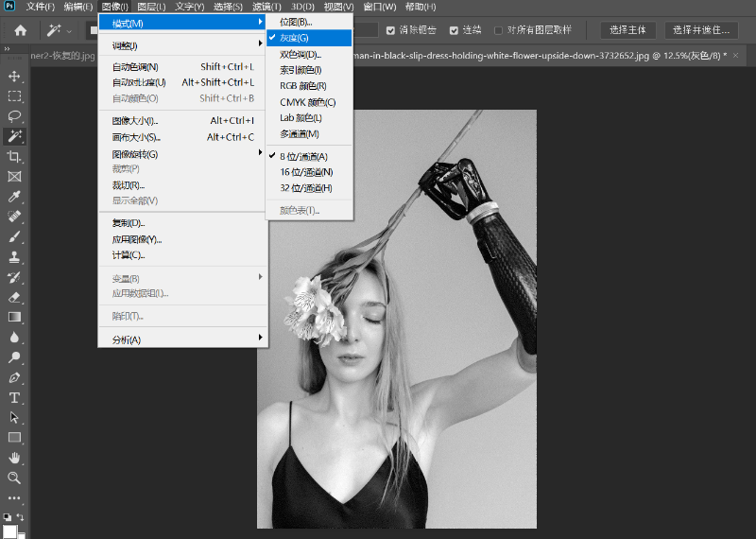Select the Crop tool
The image size is (756, 539).
coord(14,156)
